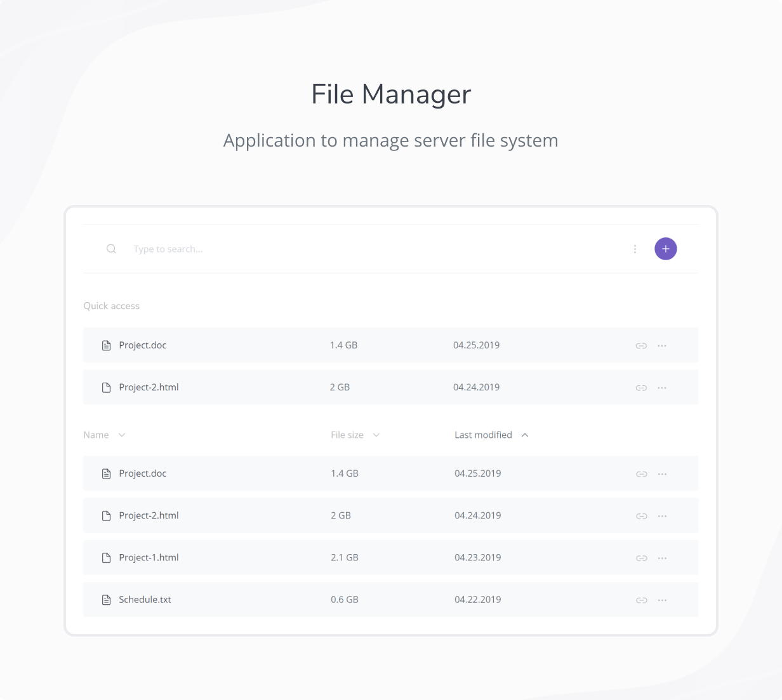The width and height of the screenshot is (782, 700).
Task: Copy the link for Schedule.txt
Action: click(x=641, y=600)
